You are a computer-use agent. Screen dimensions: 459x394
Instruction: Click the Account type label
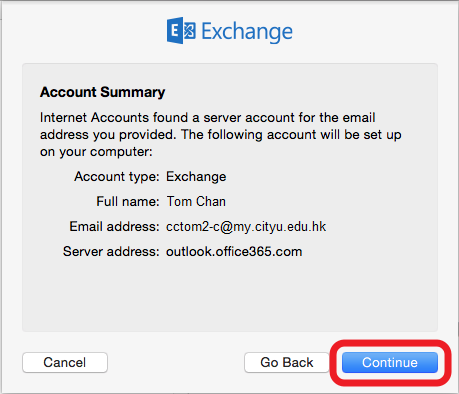117,177
